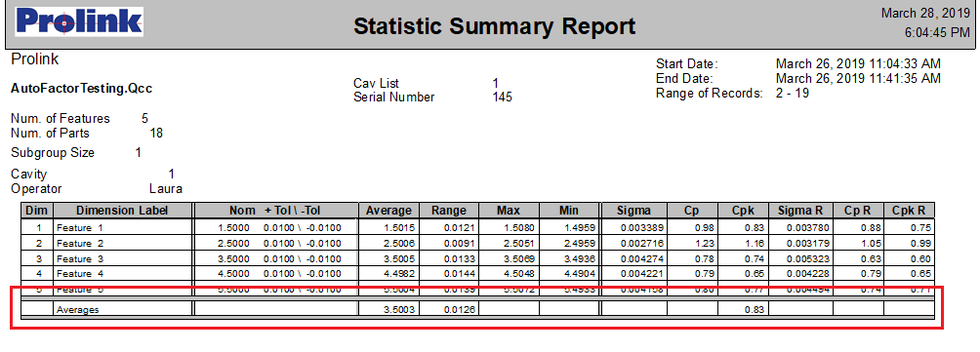
Task: Select the Average column header
Action: (388, 211)
